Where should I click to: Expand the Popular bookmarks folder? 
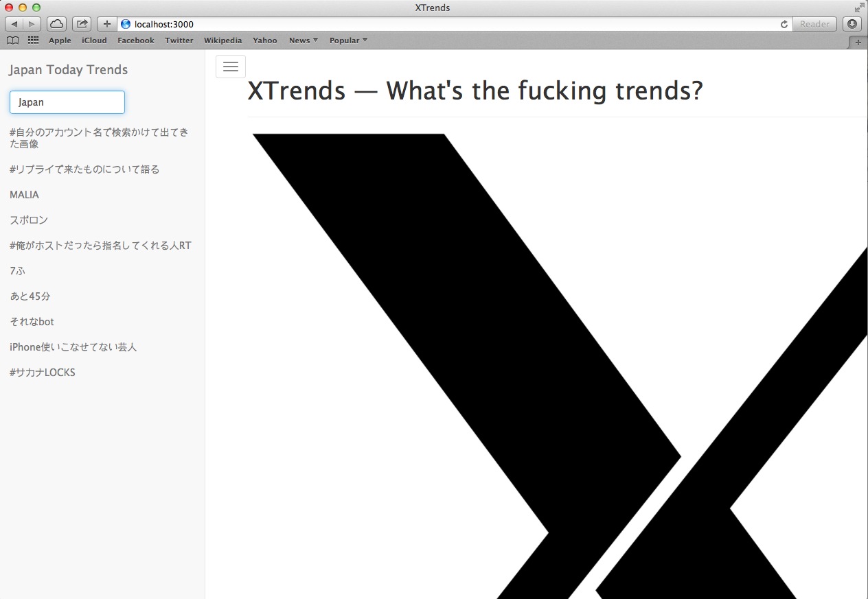(x=348, y=40)
